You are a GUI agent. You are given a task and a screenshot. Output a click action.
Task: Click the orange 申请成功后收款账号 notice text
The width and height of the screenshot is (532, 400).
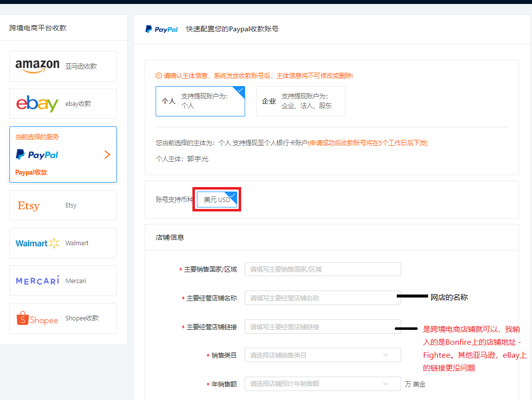pos(368,143)
